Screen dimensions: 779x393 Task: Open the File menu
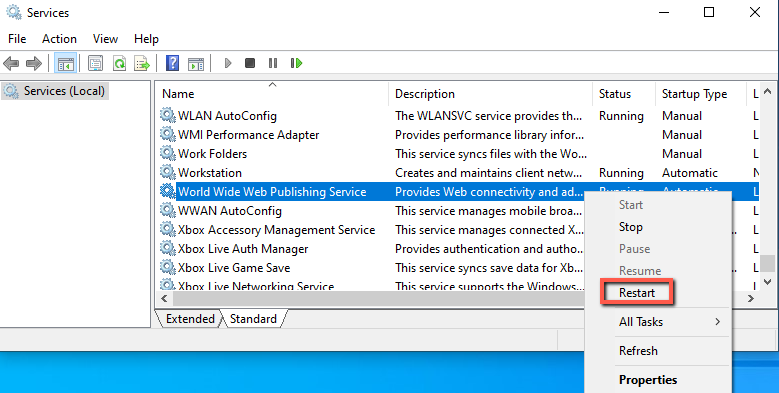[x=17, y=39]
